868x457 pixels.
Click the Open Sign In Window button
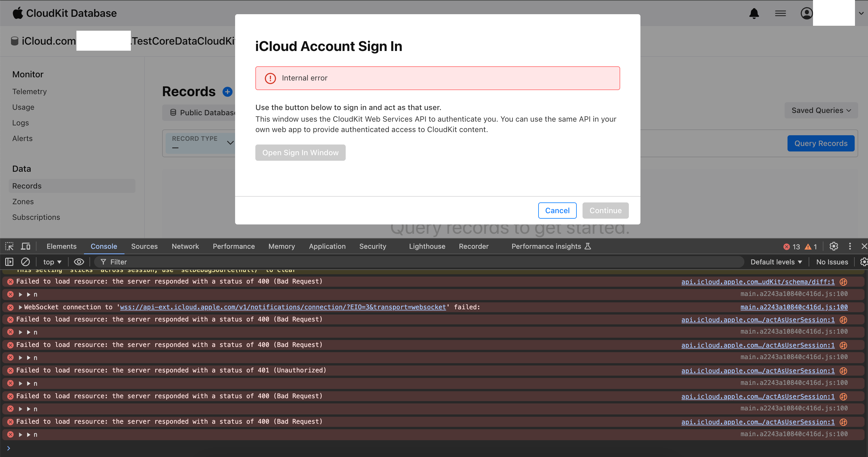[300, 153]
